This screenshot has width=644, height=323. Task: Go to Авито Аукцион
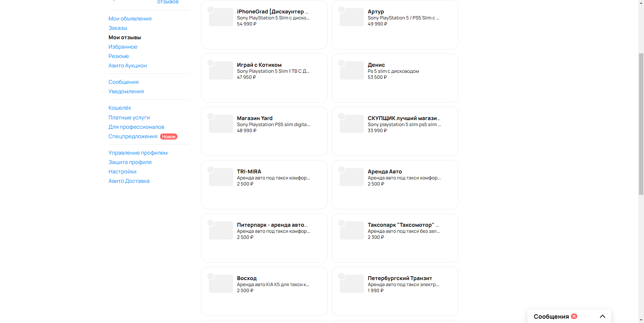point(127,66)
